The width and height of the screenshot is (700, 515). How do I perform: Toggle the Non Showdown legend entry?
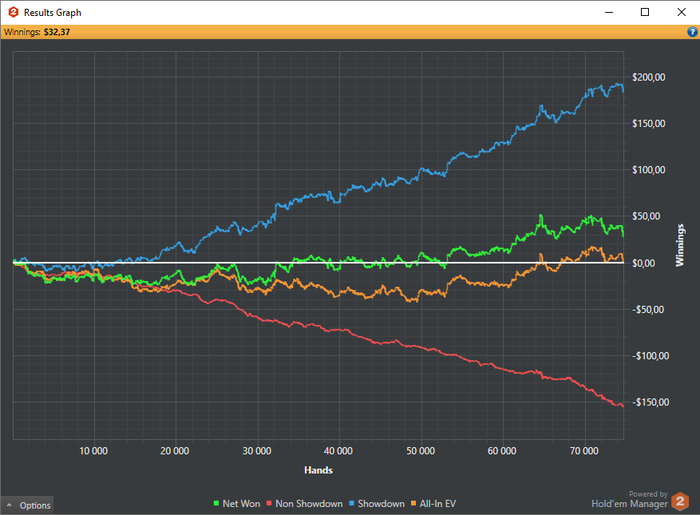pyautogui.click(x=304, y=503)
